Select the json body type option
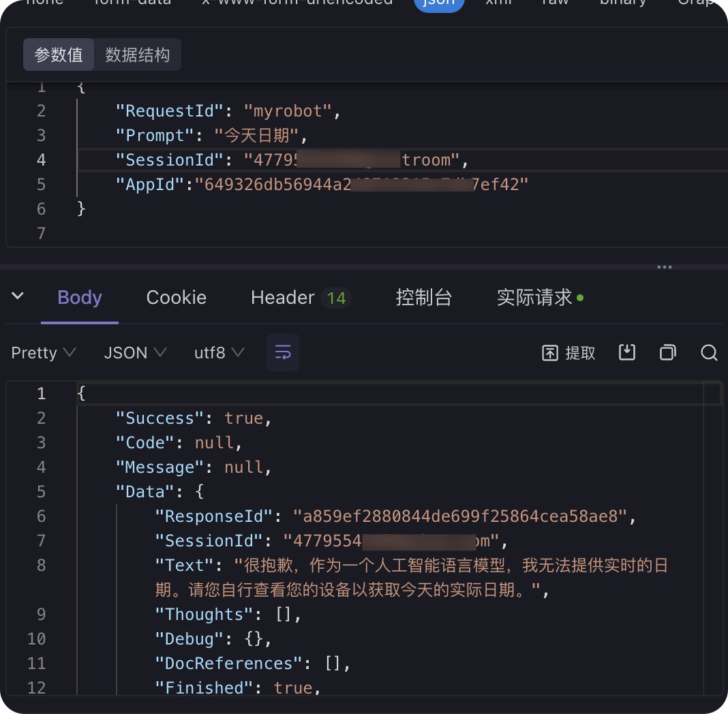The image size is (728, 714). coord(439,3)
